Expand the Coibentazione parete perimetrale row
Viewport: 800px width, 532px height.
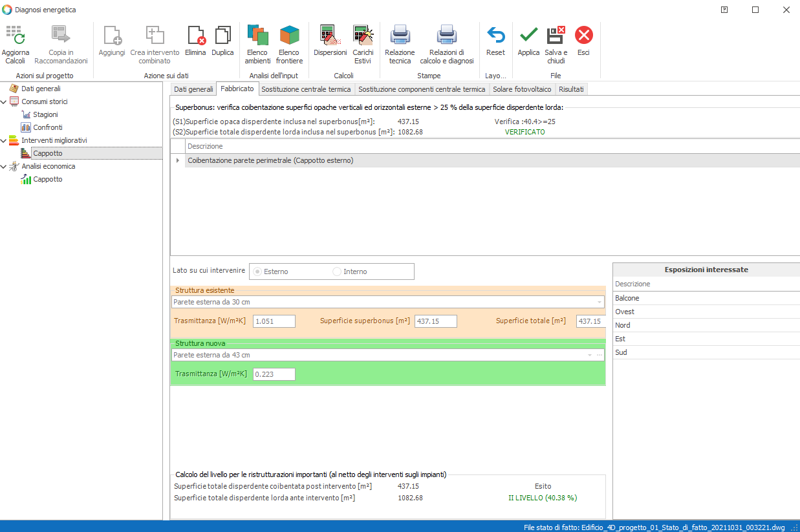point(178,160)
